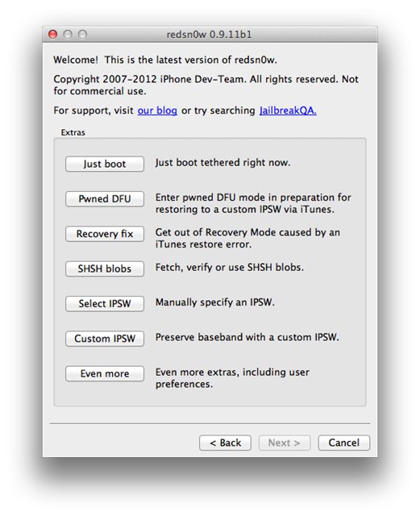This screenshot has width=420, height=516.
Task: Visit the our blog link
Action: click(x=157, y=110)
